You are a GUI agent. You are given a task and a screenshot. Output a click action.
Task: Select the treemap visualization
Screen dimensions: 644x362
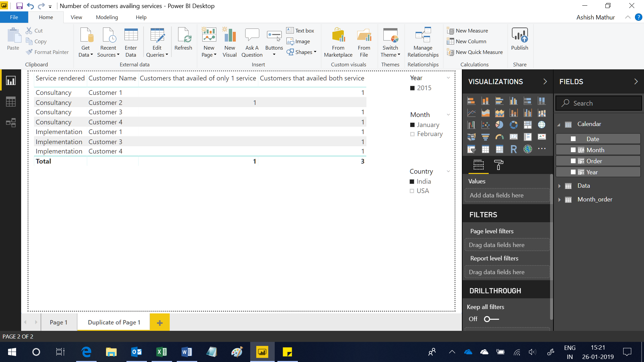point(528,125)
